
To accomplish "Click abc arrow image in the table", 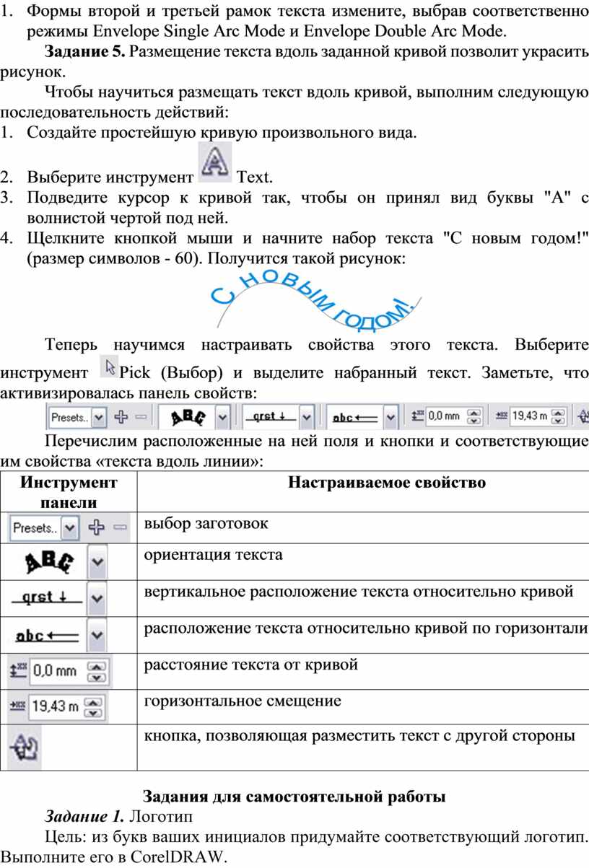I will point(47,637).
